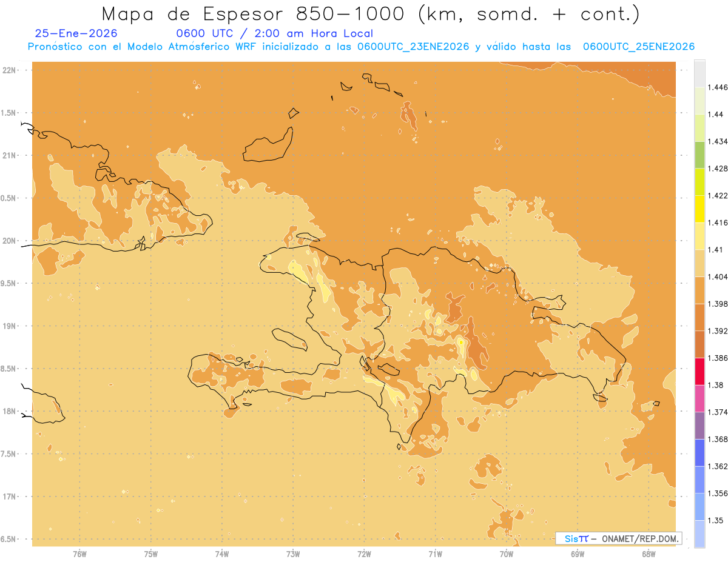Image resolution: width=728 pixels, height=562 pixels.
Task: Click the legend value '1.41'
Action: point(716,250)
